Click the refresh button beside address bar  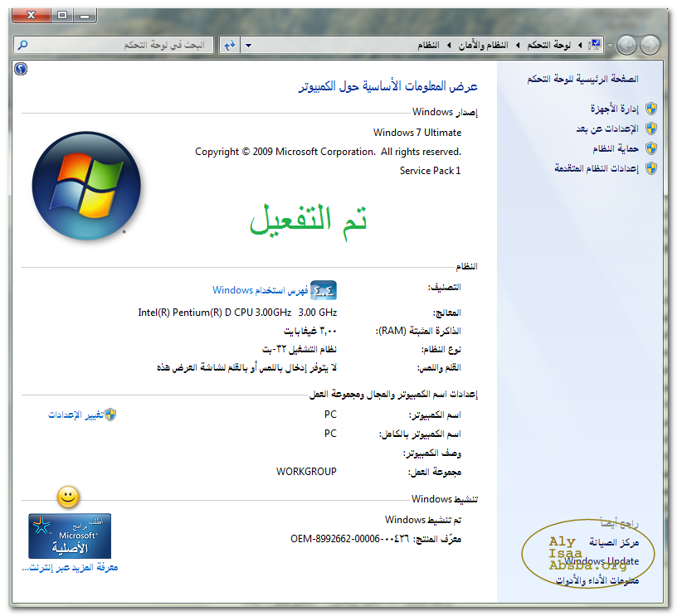click(x=230, y=45)
